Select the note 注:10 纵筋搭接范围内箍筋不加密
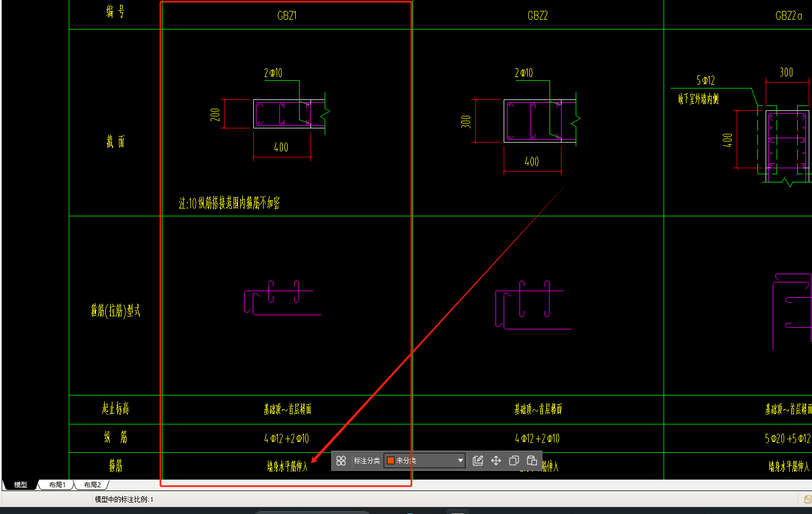The image size is (812, 514). (x=229, y=203)
